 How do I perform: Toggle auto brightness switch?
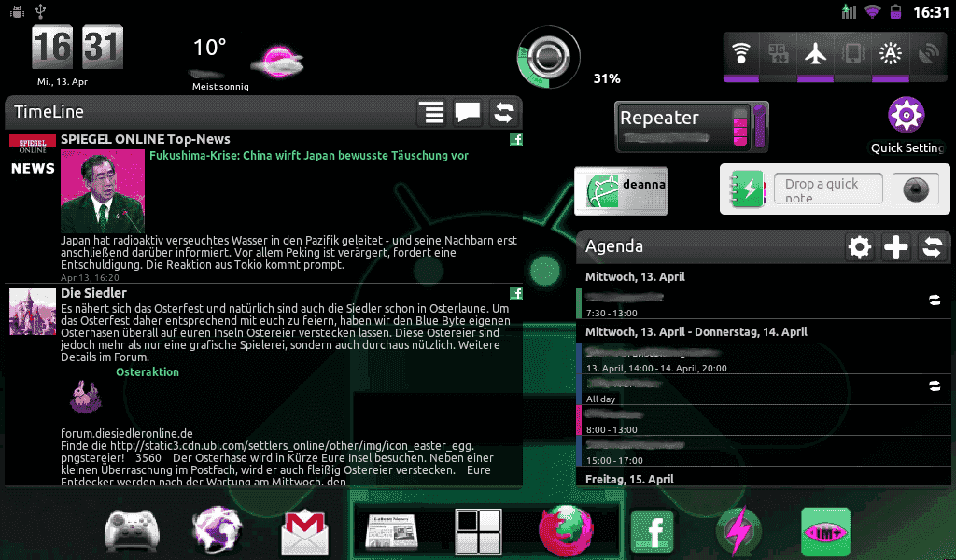click(890, 57)
